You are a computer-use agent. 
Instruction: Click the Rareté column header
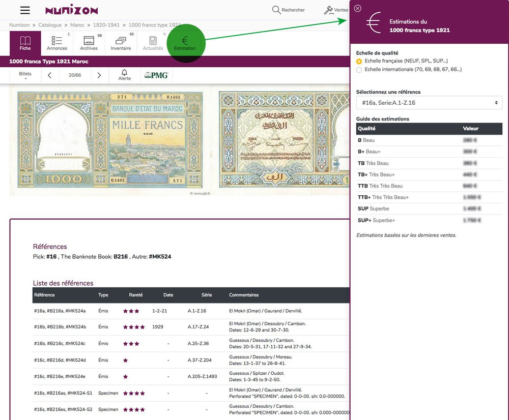[136, 295]
